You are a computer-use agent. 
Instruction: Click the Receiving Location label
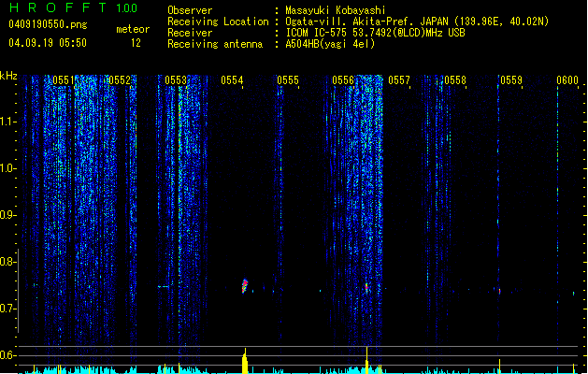pos(218,22)
